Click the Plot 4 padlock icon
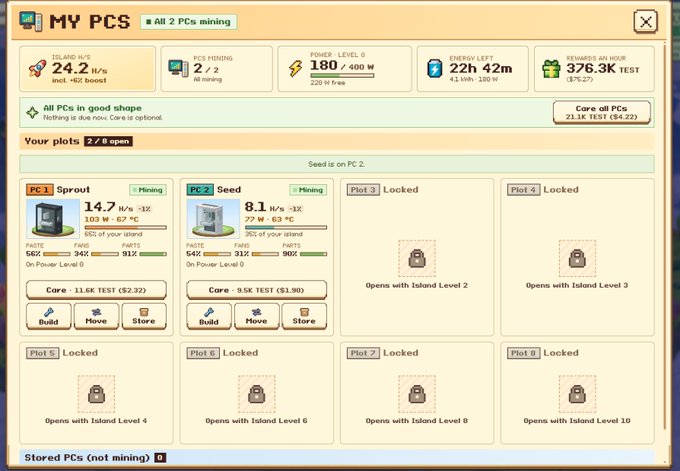 [577, 258]
